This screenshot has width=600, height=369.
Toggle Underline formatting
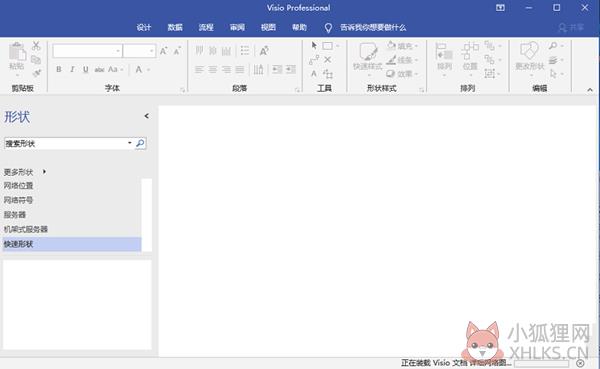coord(85,69)
